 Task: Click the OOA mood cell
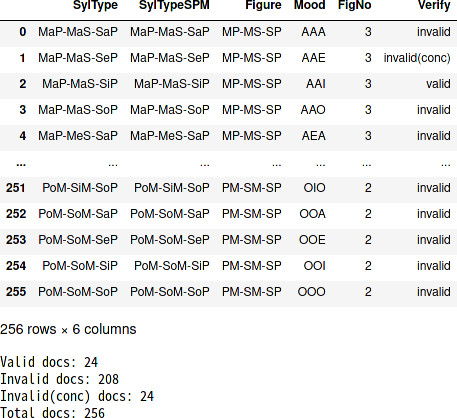click(312, 214)
